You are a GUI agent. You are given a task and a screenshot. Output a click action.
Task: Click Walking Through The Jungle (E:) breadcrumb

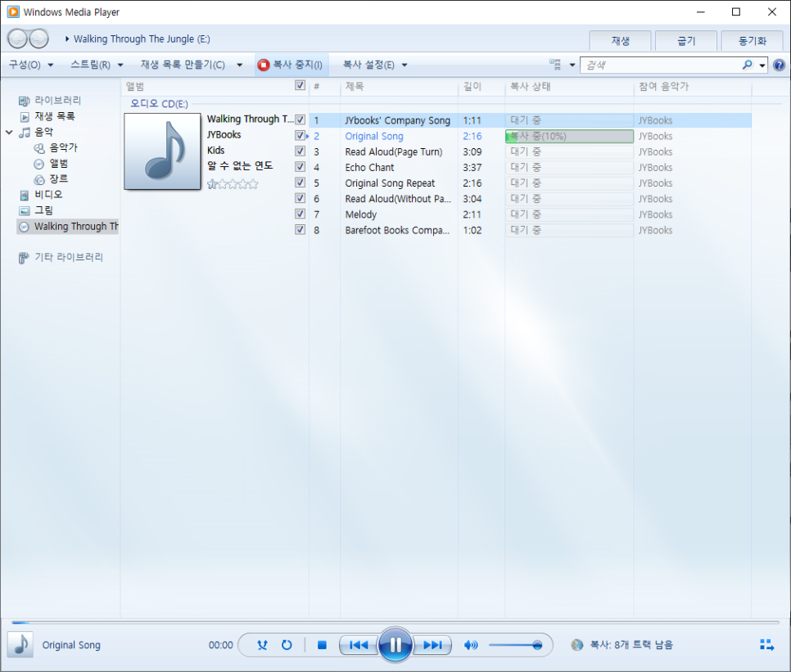point(142,38)
